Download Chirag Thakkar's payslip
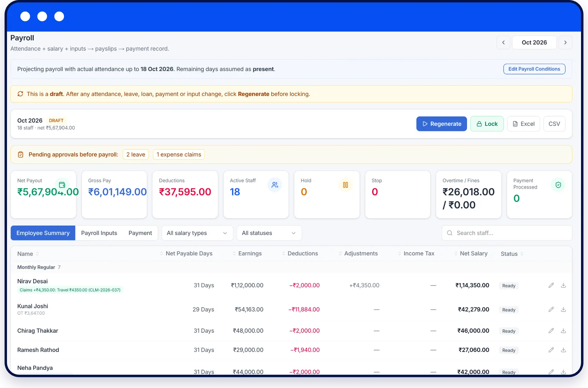 563,331
